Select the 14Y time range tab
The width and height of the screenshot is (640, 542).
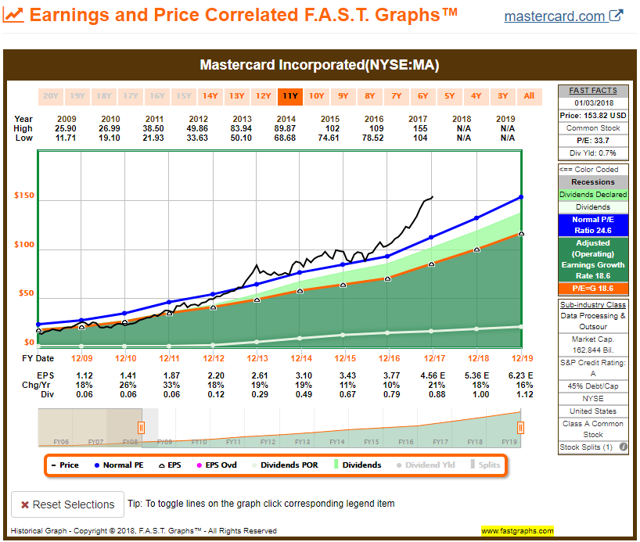tap(210, 96)
